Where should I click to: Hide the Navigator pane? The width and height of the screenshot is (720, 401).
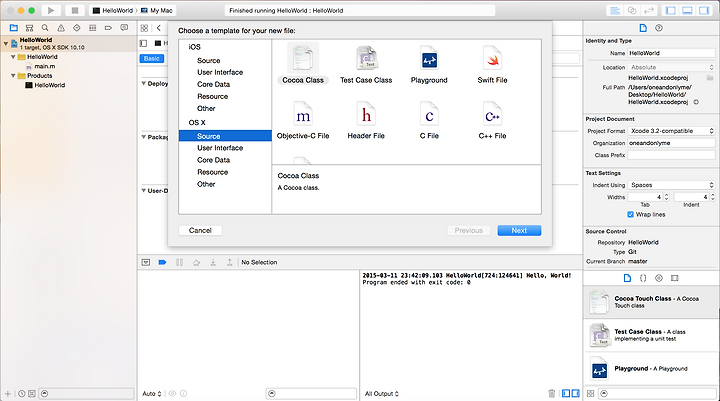click(x=671, y=11)
